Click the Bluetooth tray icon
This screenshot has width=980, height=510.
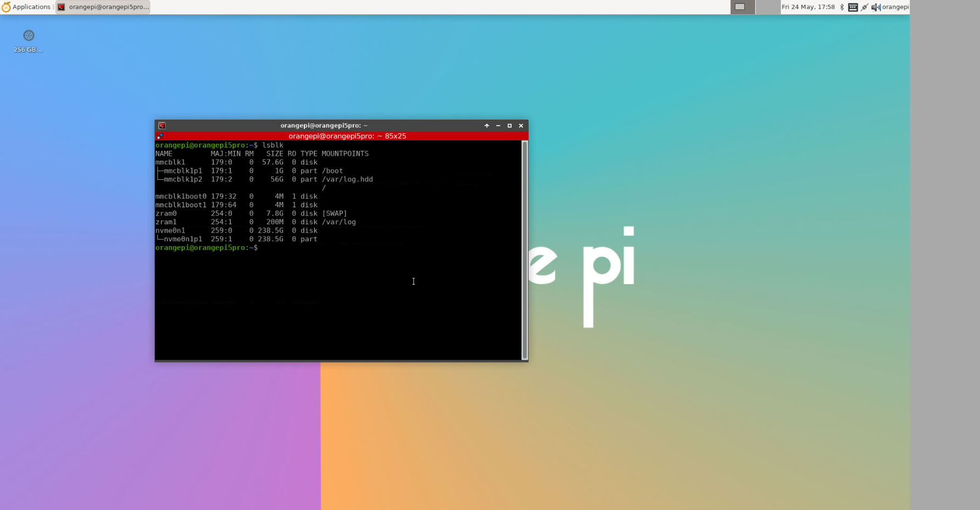[842, 7]
